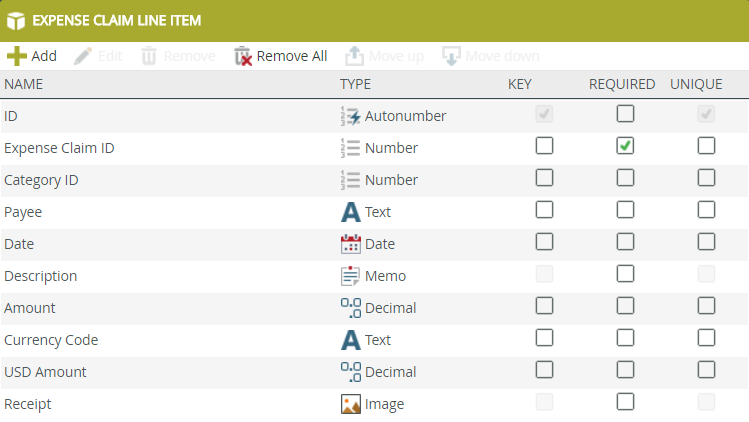Viewport: 749px width, 422px height.
Task: Click the TYPE column header
Action: click(x=355, y=84)
